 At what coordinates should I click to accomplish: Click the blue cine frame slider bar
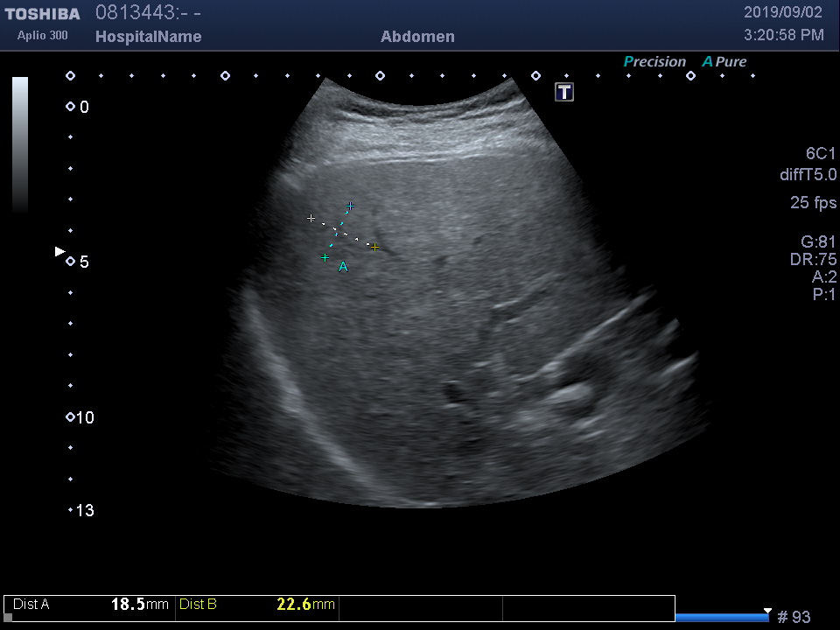(x=722, y=618)
